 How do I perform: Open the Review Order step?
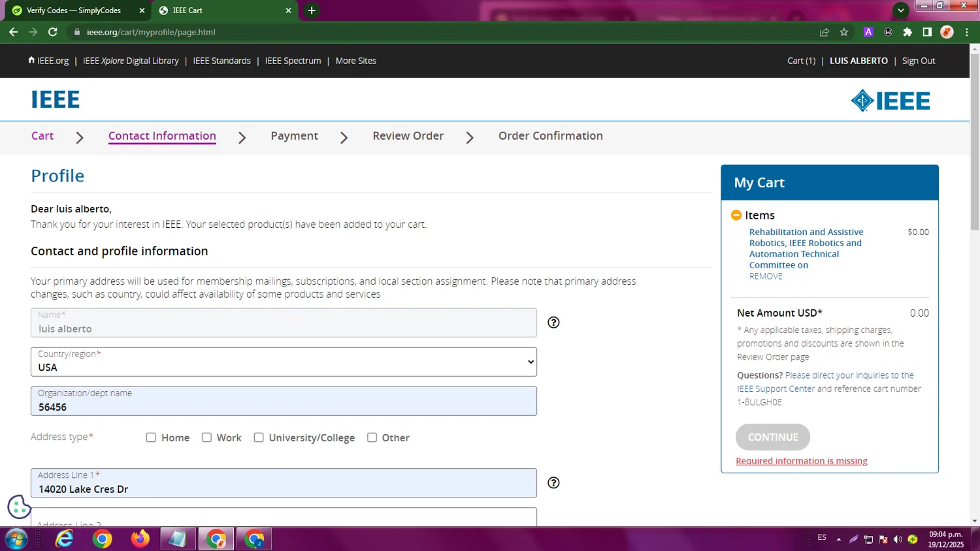408,136
